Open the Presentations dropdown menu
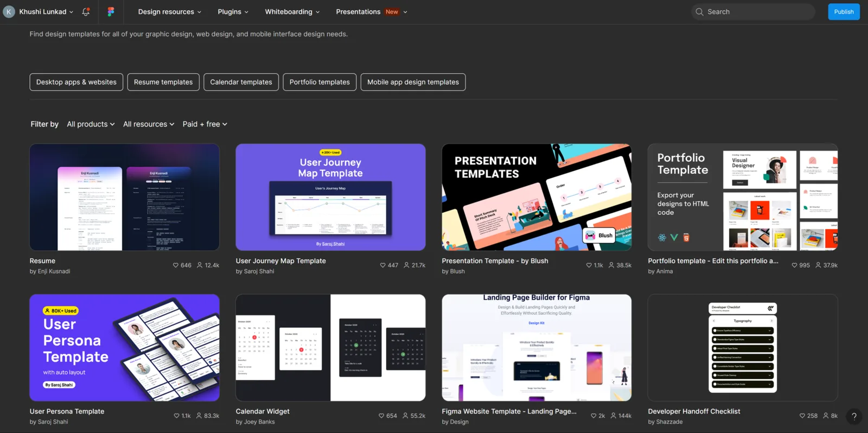868x433 pixels. click(372, 11)
